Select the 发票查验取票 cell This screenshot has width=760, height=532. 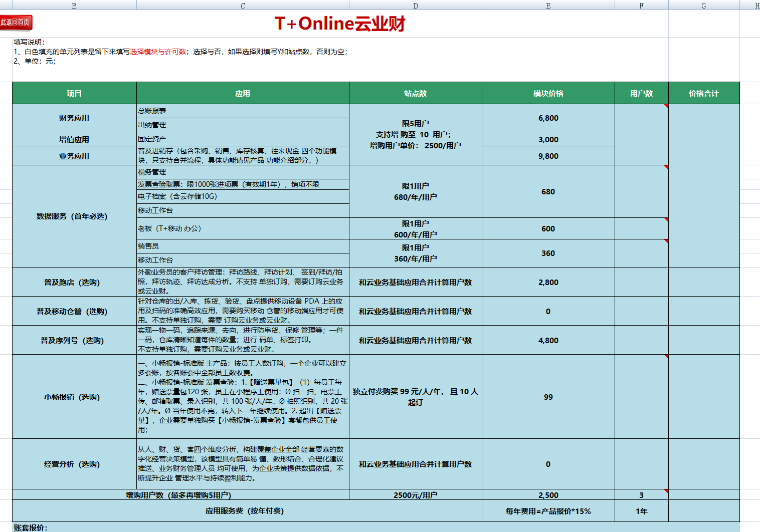[243, 184]
